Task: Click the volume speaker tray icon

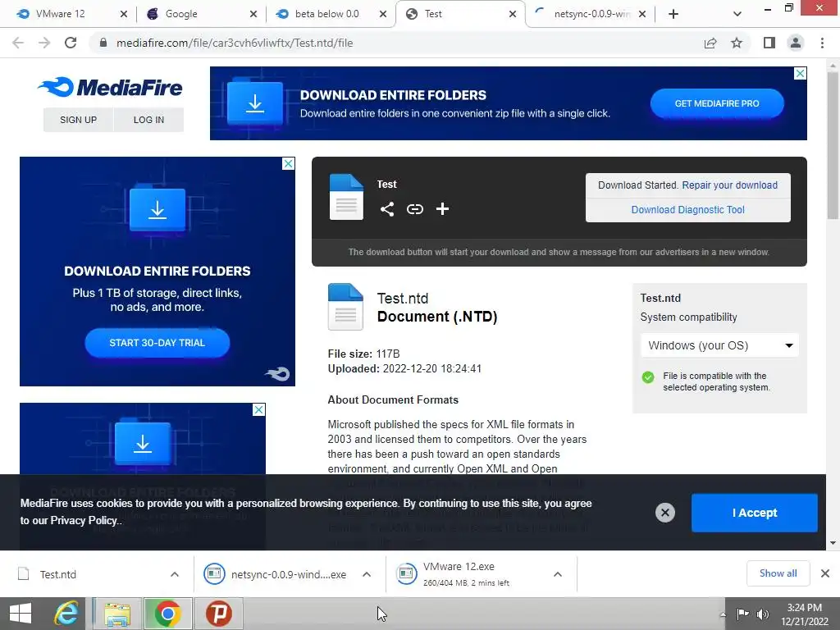Action: pyautogui.click(x=763, y=614)
